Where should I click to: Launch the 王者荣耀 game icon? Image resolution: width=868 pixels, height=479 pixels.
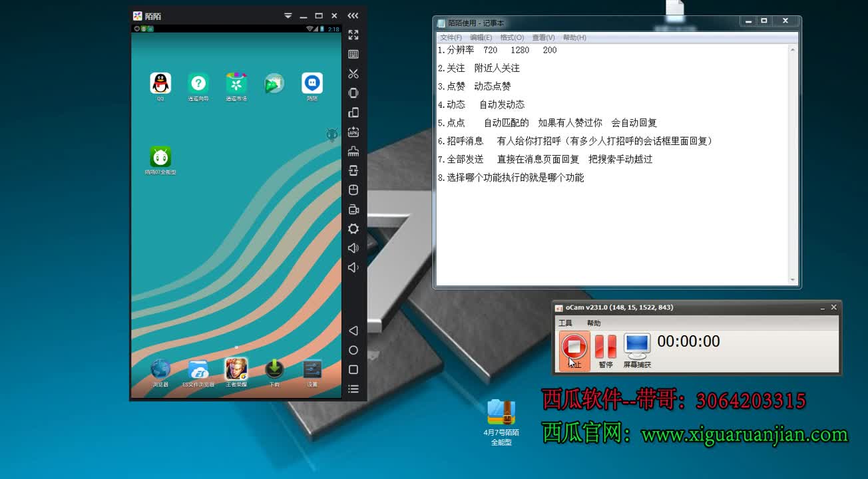click(x=236, y=369)
